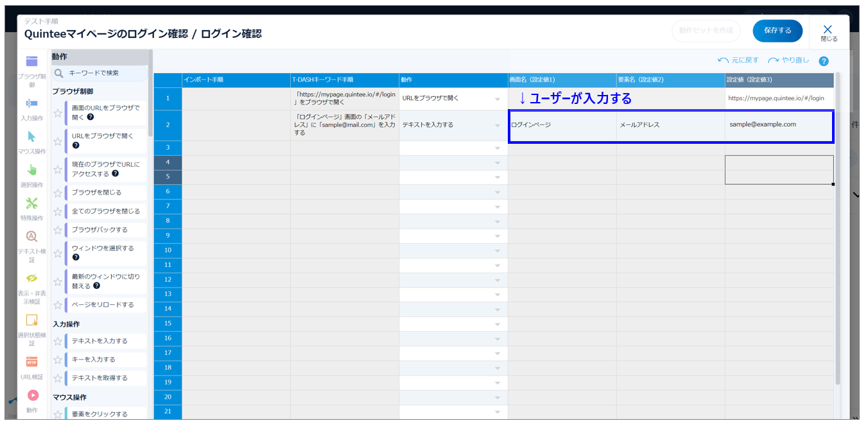
Task: Click the 保存する button
Action: pos(777,30)
